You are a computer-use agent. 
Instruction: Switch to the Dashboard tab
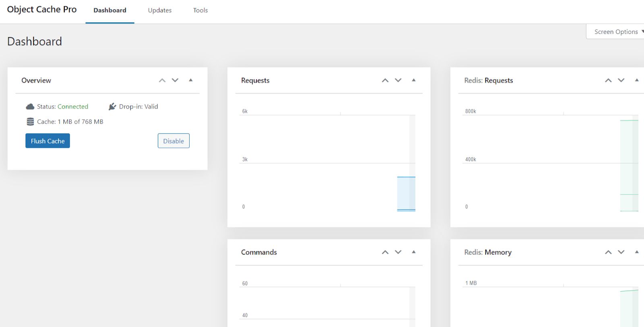[x=110, y=10]
